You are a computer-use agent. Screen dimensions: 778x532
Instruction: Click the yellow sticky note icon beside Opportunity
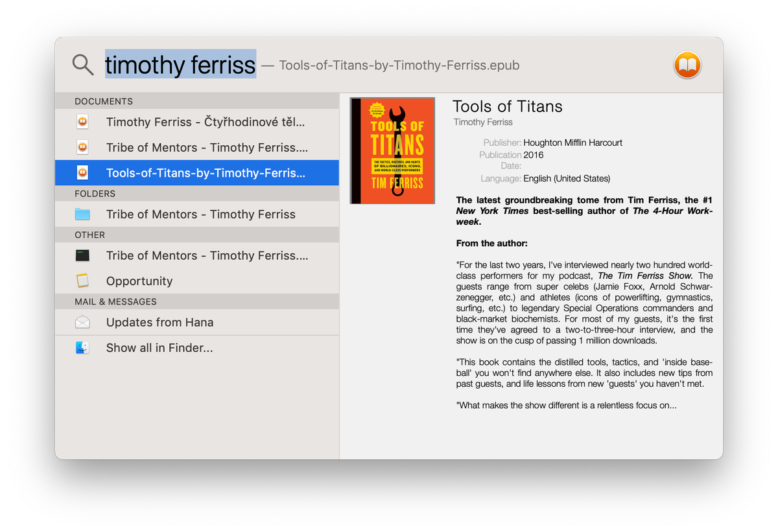tap(82, 281)
